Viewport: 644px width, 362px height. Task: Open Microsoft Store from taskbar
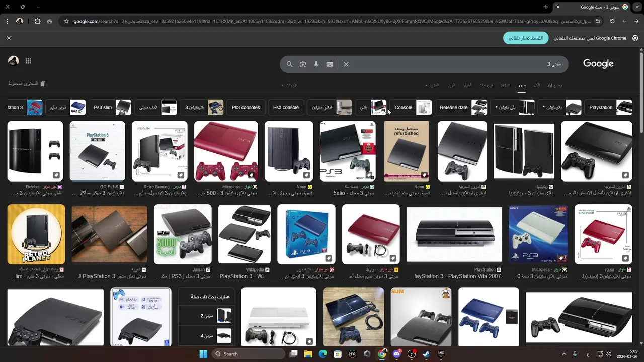[x=338, y=354]
